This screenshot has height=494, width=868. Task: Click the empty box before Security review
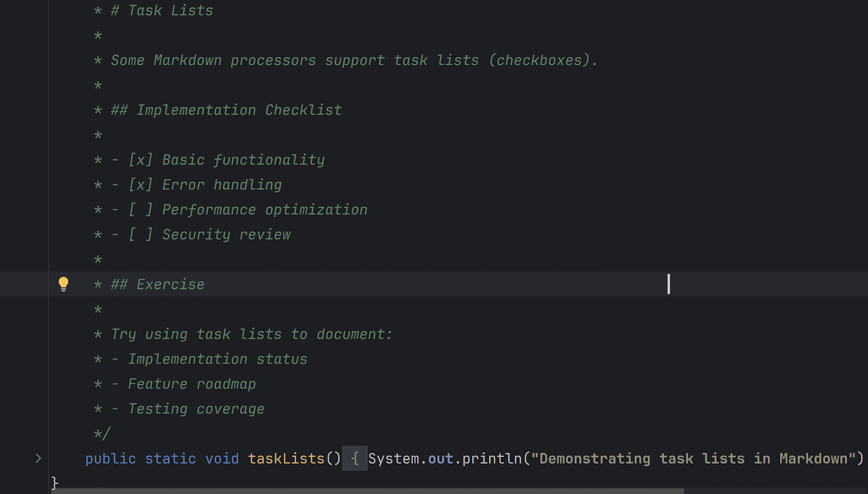(x=141, y=235)
